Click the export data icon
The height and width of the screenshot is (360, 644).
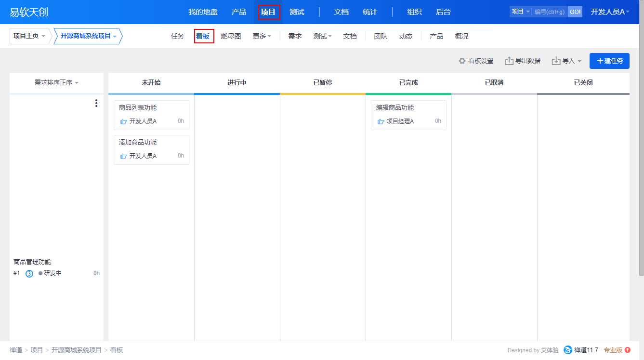click(509, 61)
